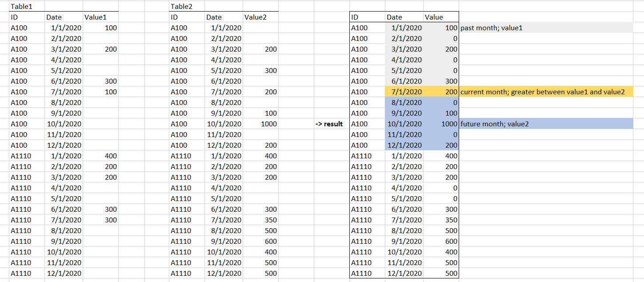Select Table2's 350 value cell
This screenshot has width=644, height=282.
click(x=260, y=220)
